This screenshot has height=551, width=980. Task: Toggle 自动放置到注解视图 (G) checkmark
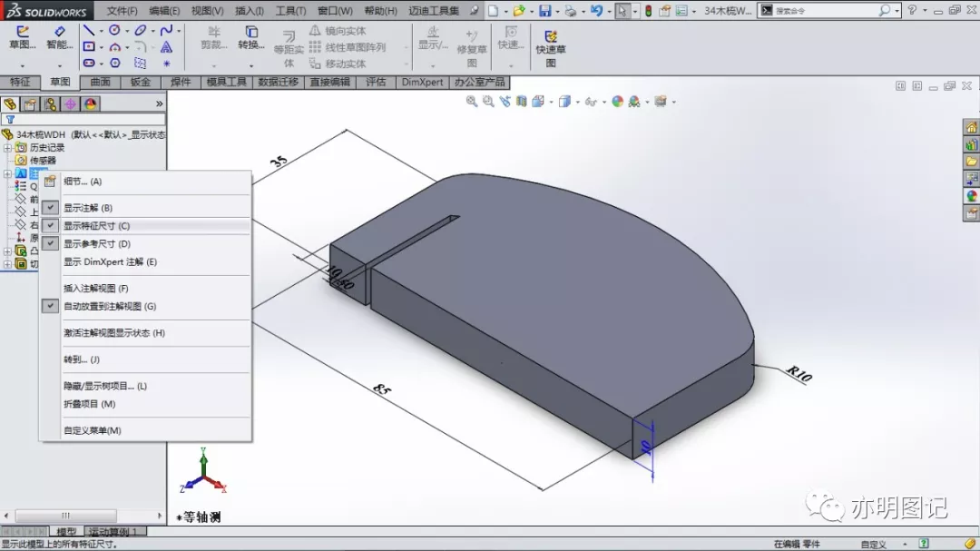(51, 306)
